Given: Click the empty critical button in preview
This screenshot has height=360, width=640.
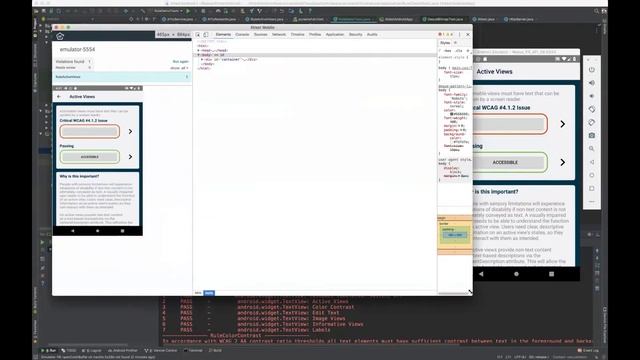Looking at the screenshot, I should [90, 131].
